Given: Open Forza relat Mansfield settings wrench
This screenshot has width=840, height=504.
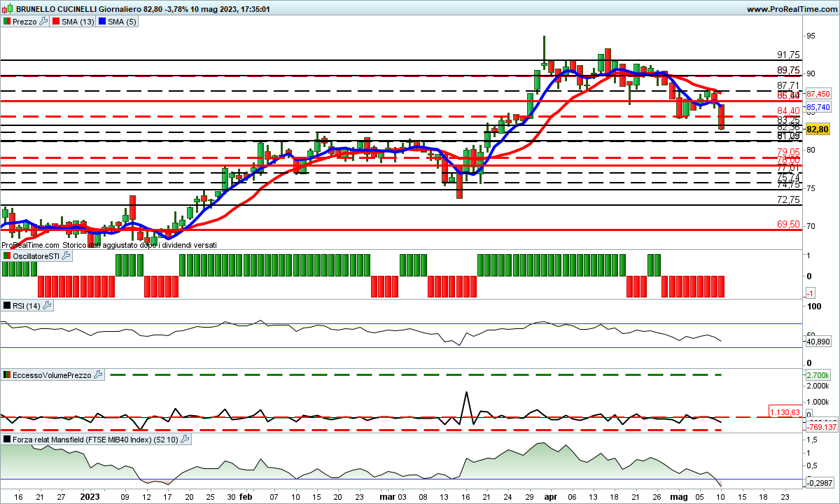Looking at the screenshot, I should pyautogui.click(x=185, y=440).
